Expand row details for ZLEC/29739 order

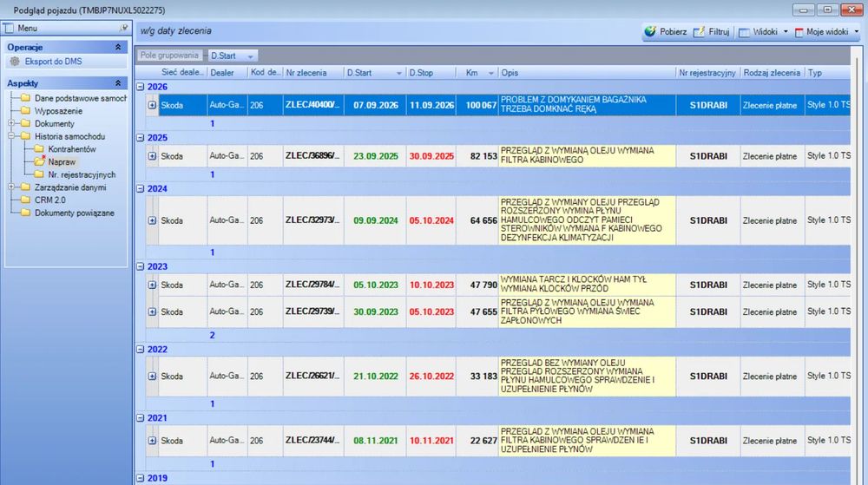coord(152,311)
